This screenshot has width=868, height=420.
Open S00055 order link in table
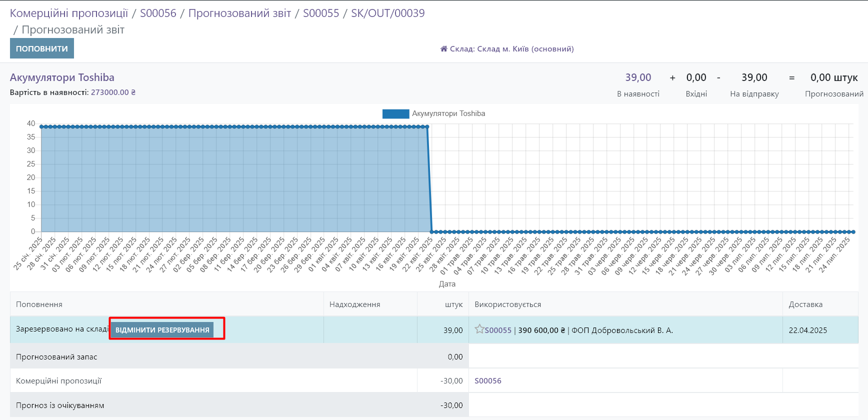click(498, 330)
